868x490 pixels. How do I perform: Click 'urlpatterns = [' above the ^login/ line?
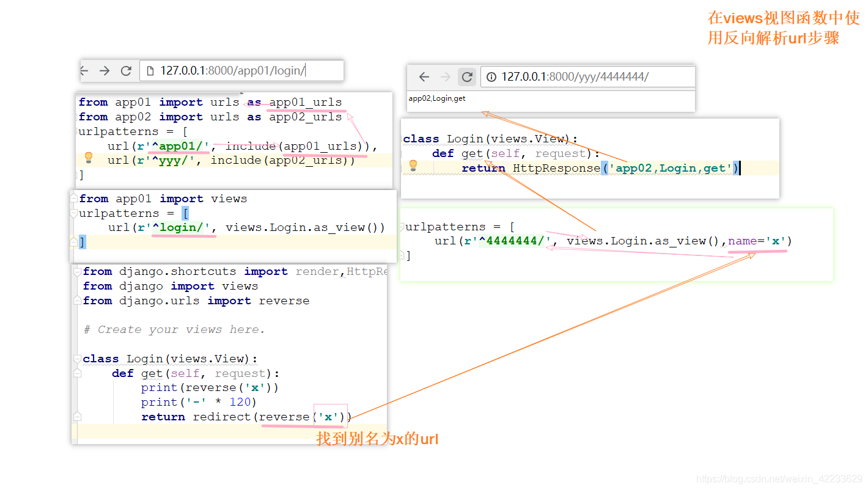pos(134,213)
